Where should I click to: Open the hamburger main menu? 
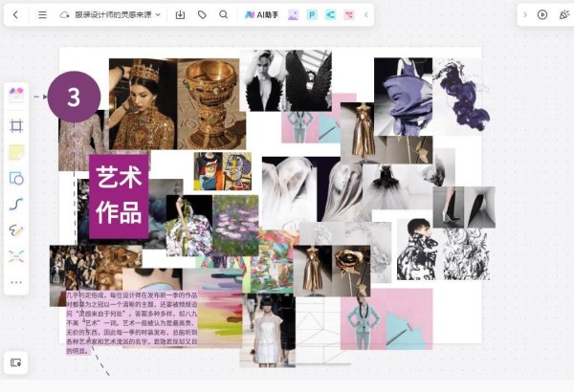coord(42,15)
